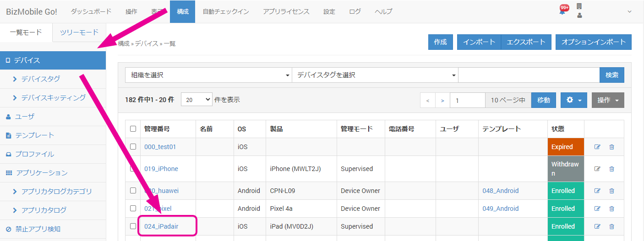Open the 024_iPadair device link

pos(161,226)
